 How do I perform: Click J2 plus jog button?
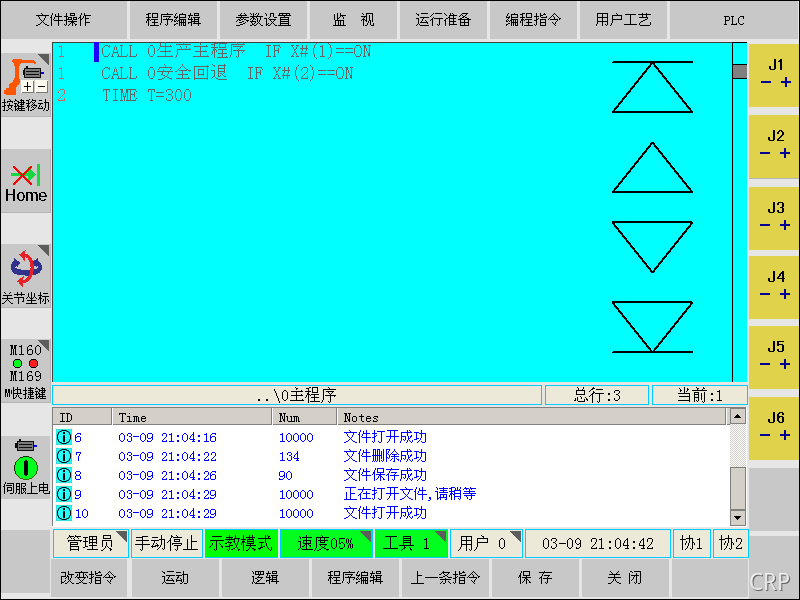(x=785, y=153)
